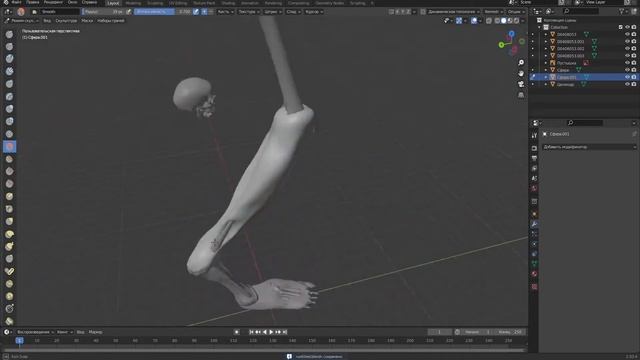Viewport: 640px width, 360px height.
Task: Select the Inflate brush tool
Action: [9, 109]
